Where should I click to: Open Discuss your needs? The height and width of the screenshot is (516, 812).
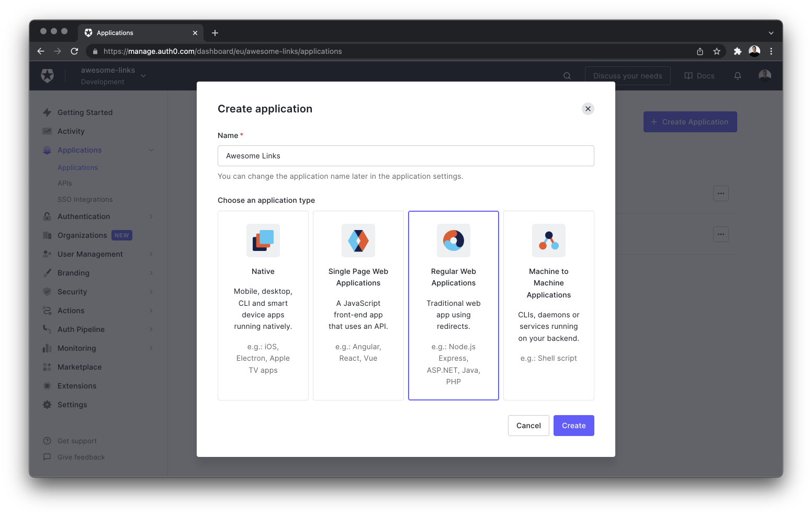627,75
